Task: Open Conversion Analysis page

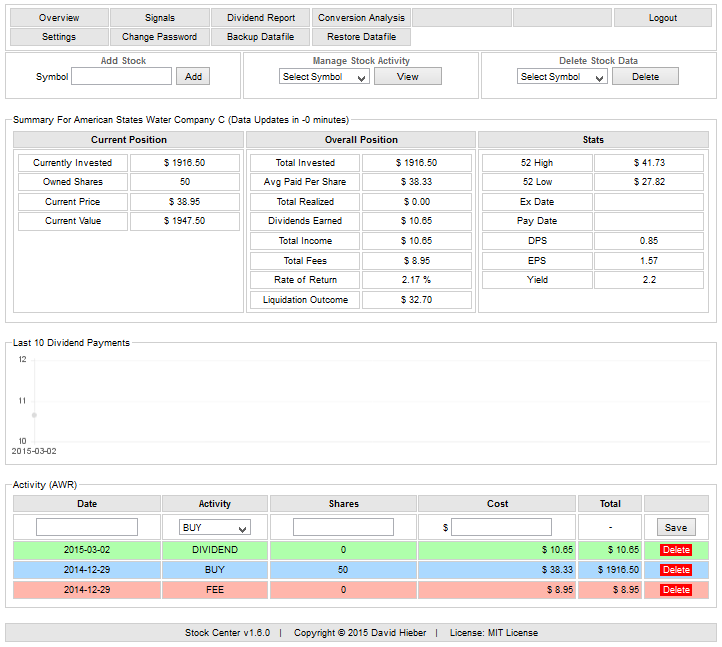Action: click(361, 18)
